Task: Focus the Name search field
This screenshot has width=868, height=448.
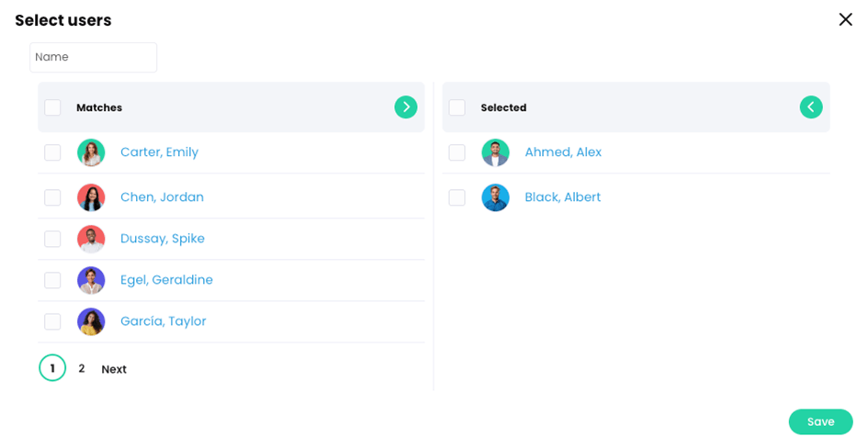Action: pyautogui.click(x=93, y=57)
